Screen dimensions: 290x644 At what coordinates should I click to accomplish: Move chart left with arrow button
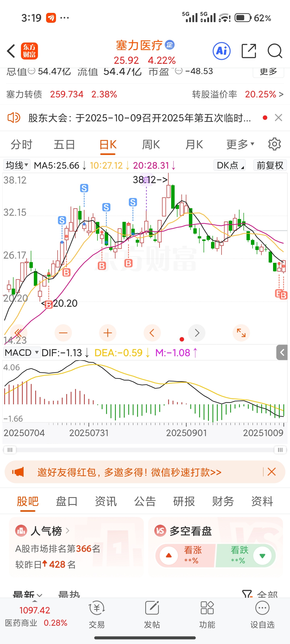[x=152, y=333]
